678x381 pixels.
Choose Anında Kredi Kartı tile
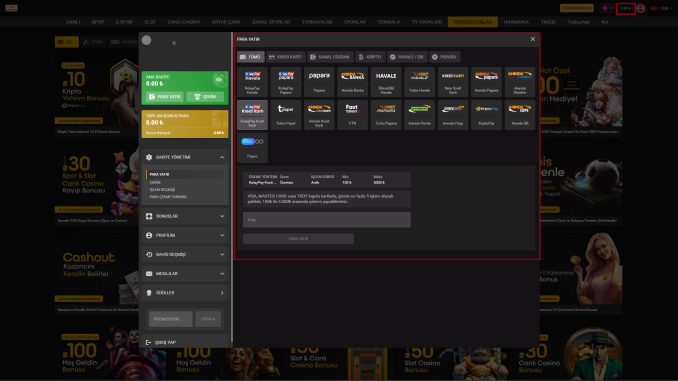tap(319, 115)
